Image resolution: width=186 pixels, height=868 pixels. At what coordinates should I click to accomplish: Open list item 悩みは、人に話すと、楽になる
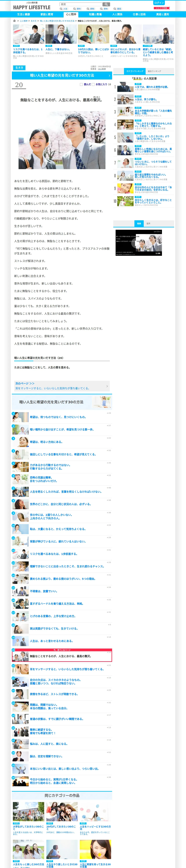click(x=49, y=744)
